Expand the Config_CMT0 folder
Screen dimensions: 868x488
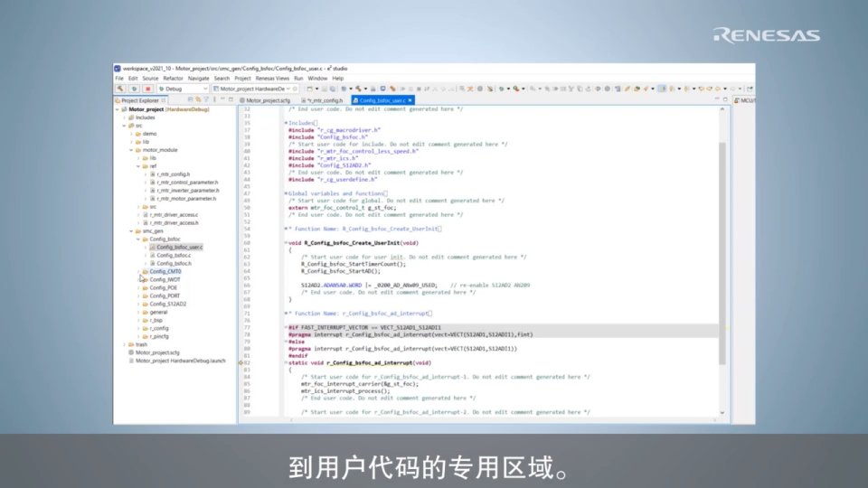138,272
